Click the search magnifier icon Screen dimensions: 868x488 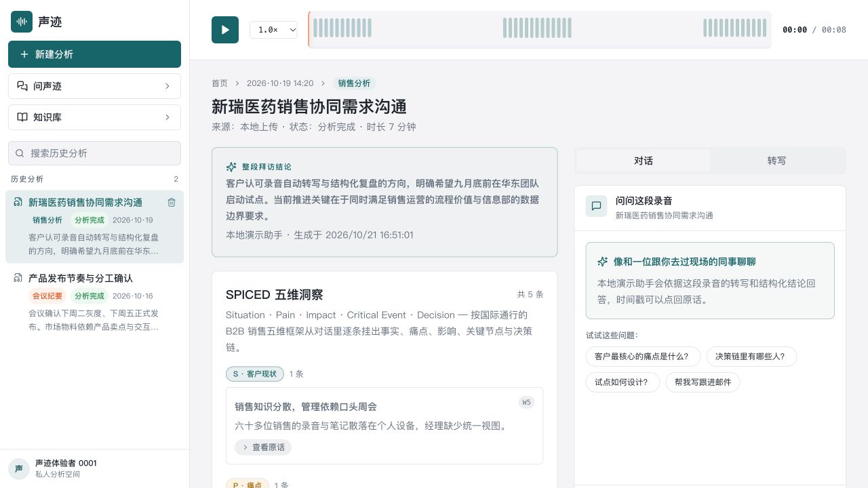point(20,153)
